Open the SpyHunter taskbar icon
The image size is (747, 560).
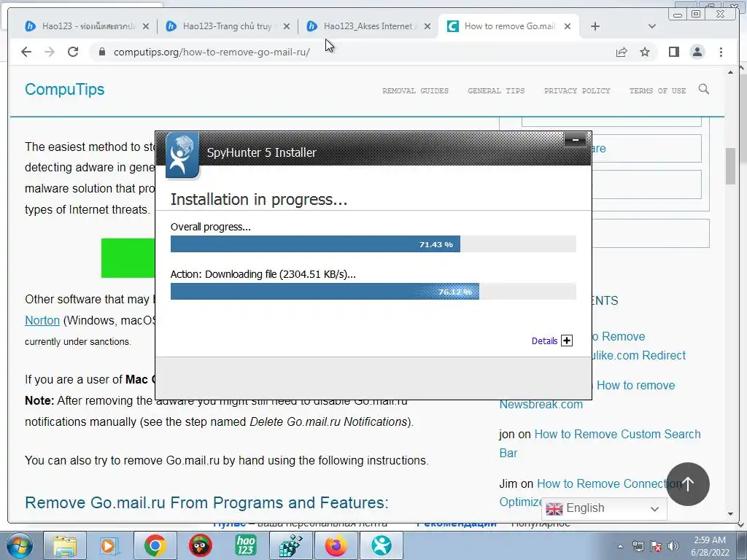[x=381, y=545]
